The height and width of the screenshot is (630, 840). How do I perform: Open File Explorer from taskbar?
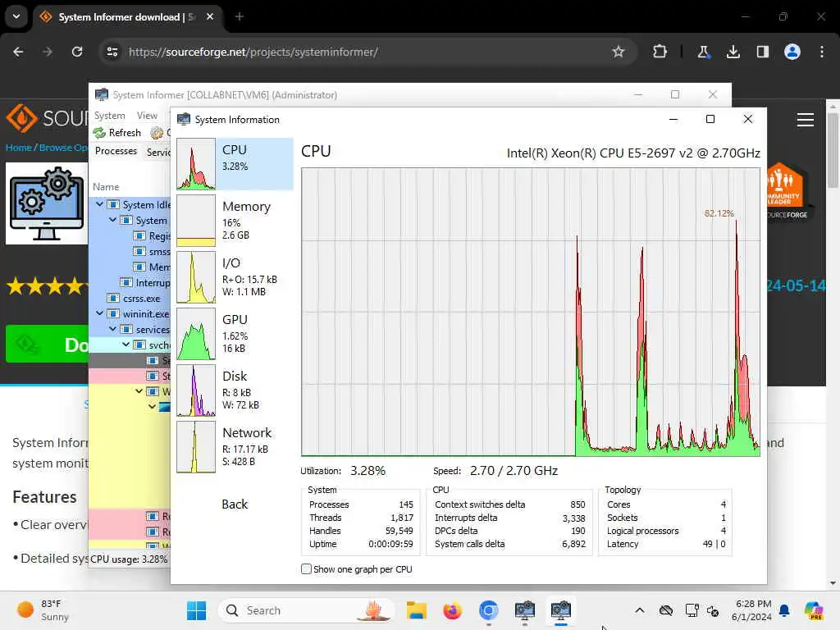416,610
